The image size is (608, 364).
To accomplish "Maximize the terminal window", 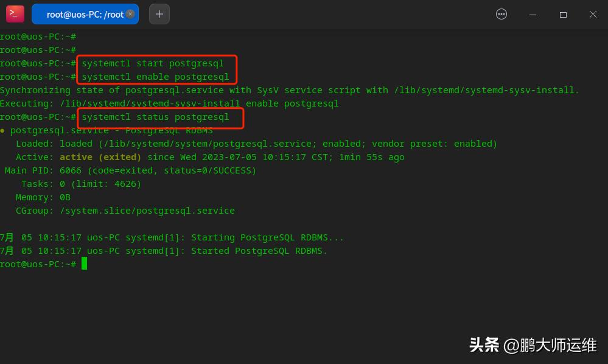I will pos(563,14).
